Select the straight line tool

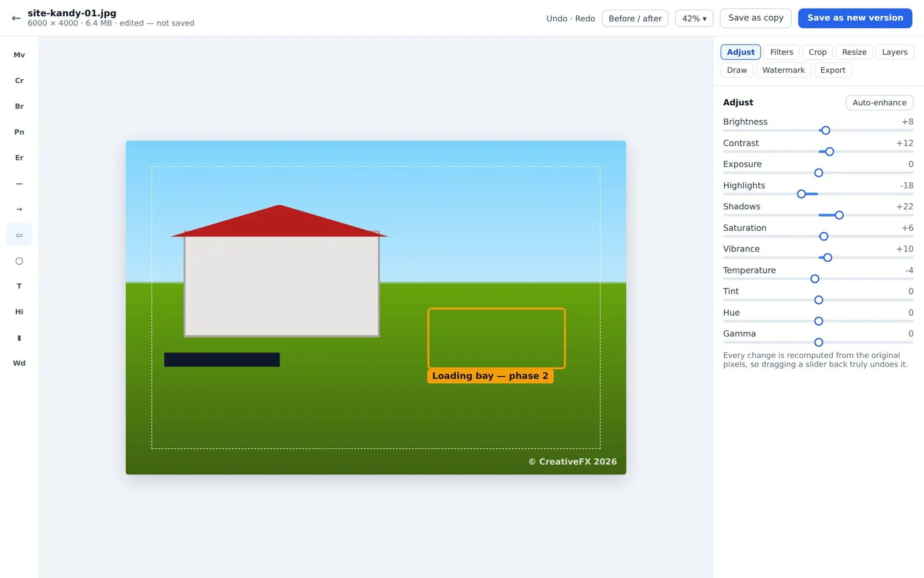click(19, 183)
